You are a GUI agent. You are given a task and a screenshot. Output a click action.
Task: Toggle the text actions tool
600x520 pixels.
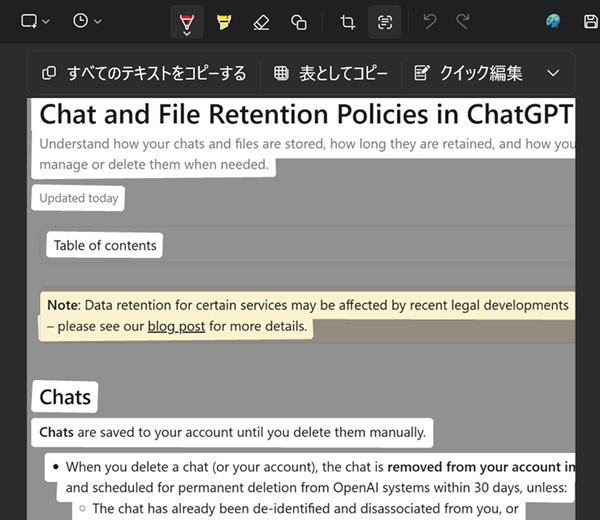(385, 22)
